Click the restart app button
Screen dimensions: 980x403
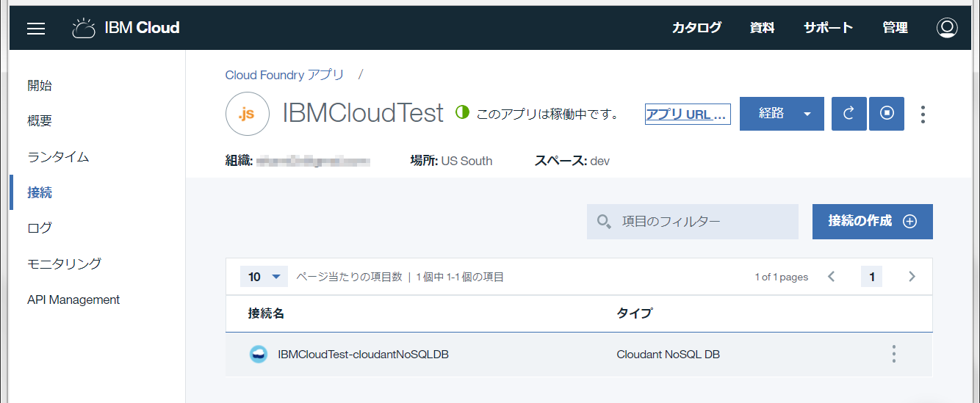click(x=849, y=114)
